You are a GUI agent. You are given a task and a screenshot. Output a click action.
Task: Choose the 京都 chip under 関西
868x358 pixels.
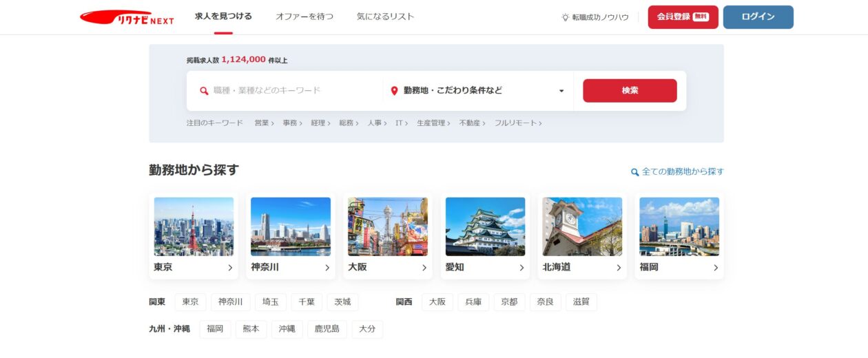click(509, 302)
